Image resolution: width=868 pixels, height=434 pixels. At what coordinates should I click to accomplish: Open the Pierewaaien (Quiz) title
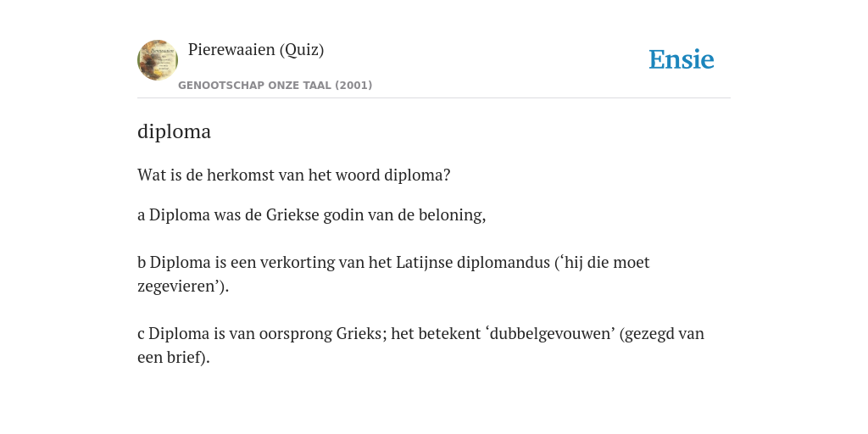click(x=256, y=50)
